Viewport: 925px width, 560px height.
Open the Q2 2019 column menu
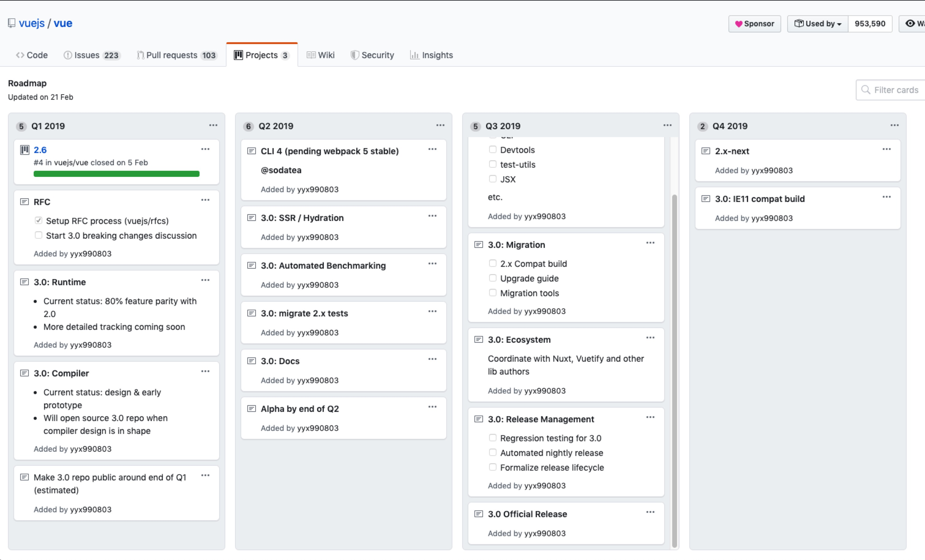pyautogui.click(x=440, y=125)
